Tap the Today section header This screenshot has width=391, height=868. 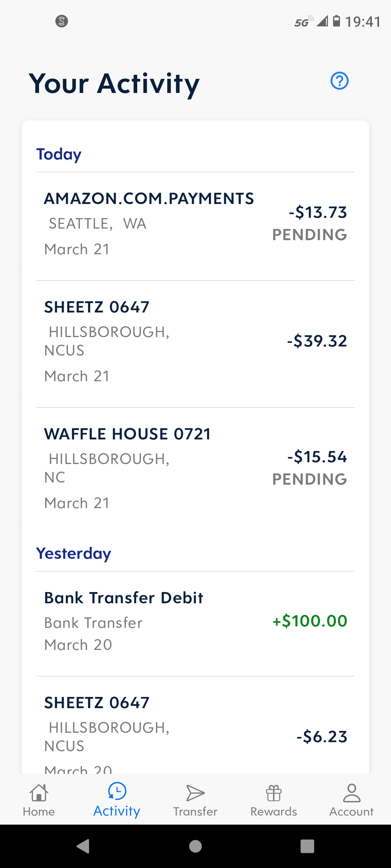59,154
